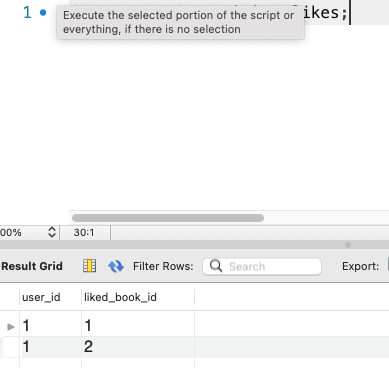The height and width of the screenshot is (368, 389).
Task: Toggle the result grid wrap cell content icon
Action: click(x=89, y=266)
